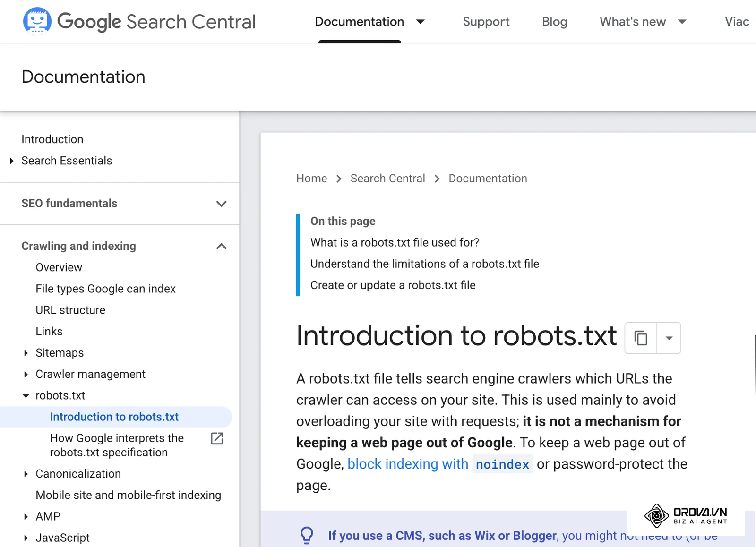Open File types Google can index
Screen dimensions: 756x547
[x=106, y=289]
